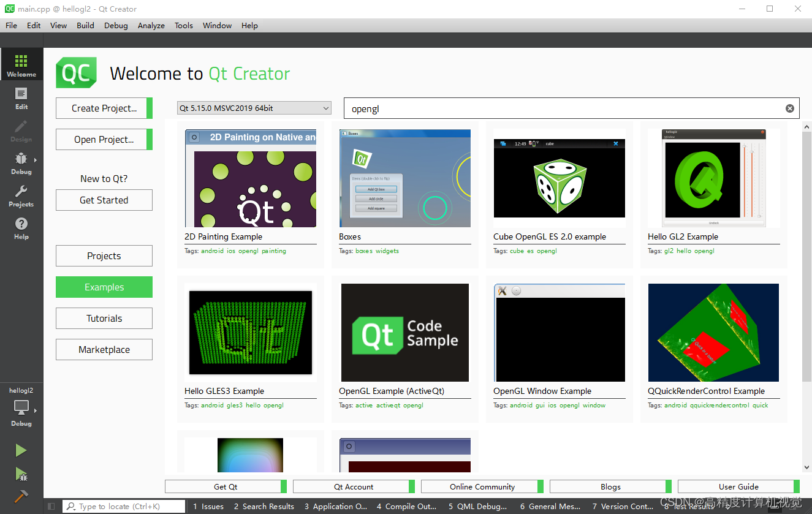Open the Analyze menu

(151, 25)
